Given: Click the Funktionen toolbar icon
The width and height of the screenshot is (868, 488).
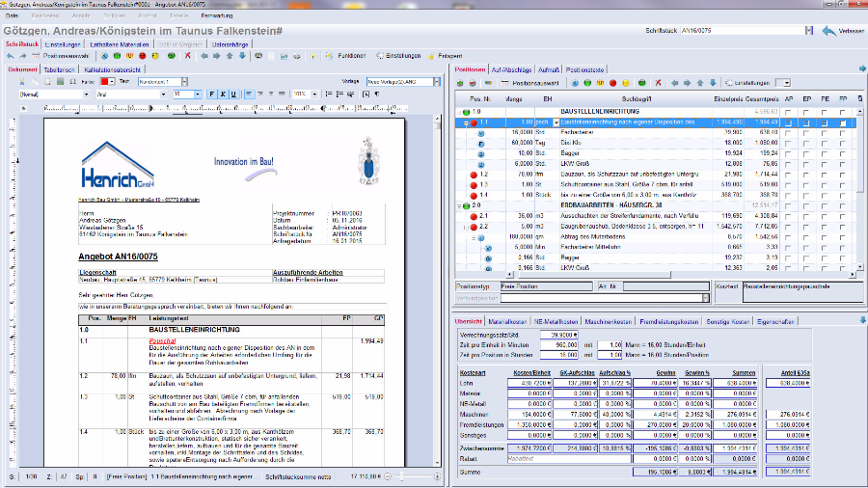Looking at the screenshot, I should (x=331, y=56).
